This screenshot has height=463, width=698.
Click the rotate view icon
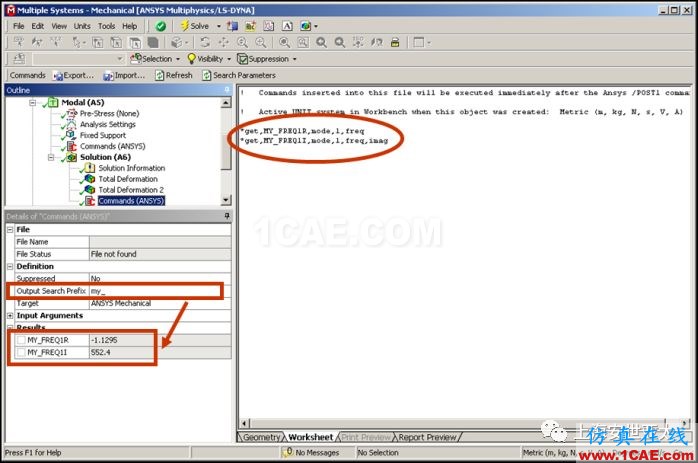205,43
